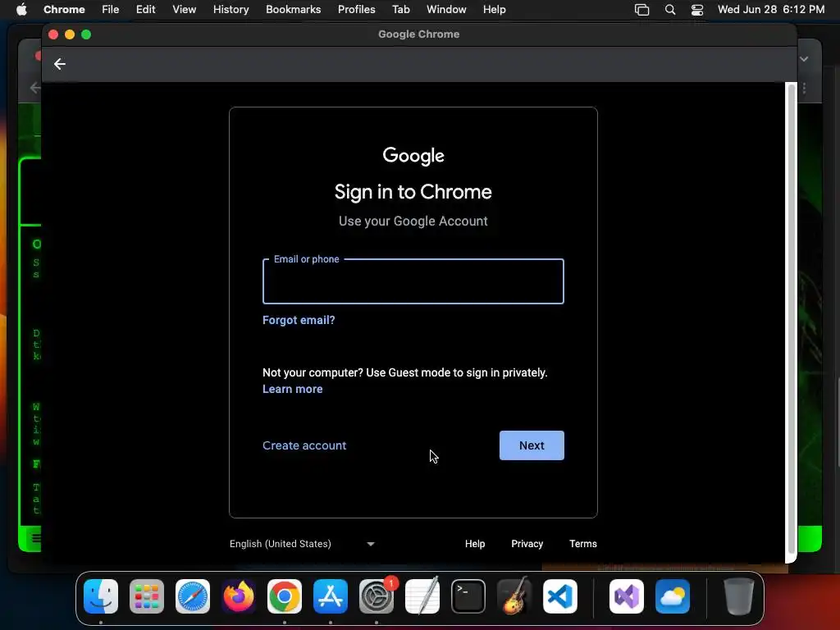This screenshot has width=840, height=630.
Task: Open the Chrome app menu
Action: pyautogui.click(x=64, y=9)
